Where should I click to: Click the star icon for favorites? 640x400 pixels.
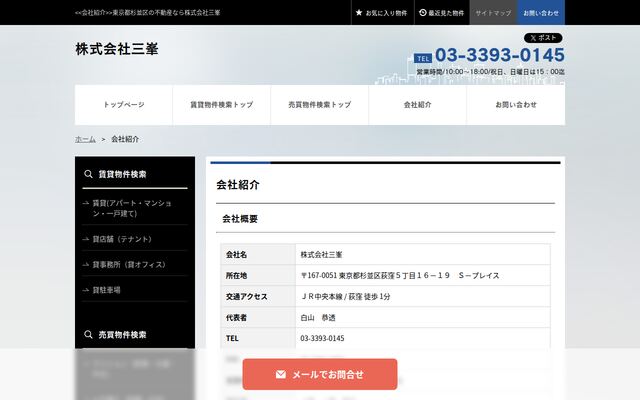[x=359, y=13]
